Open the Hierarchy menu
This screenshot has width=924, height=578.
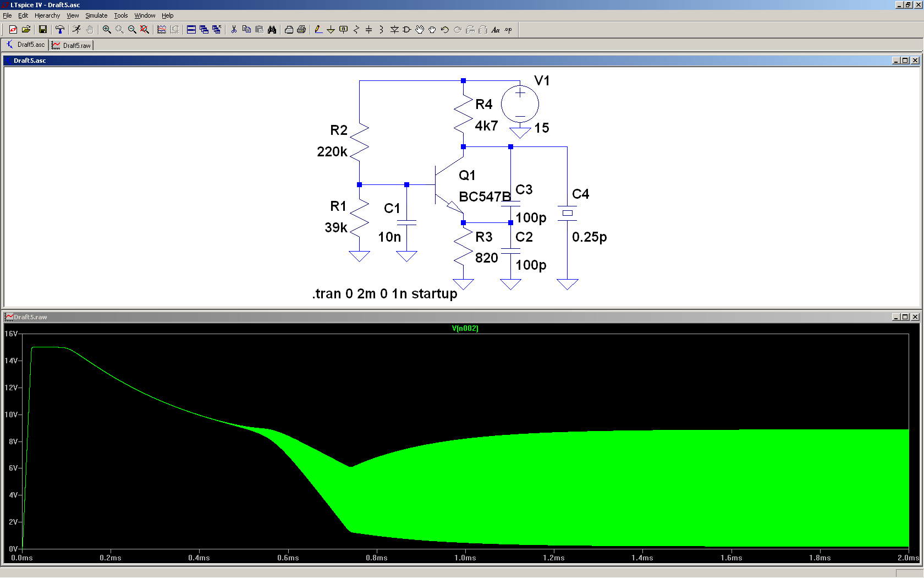(47, 15)
